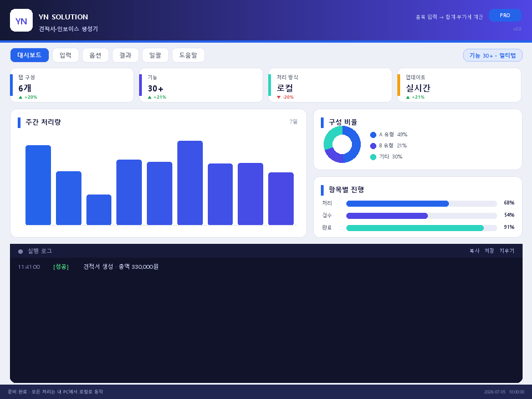Click the A 유형 blue legend dot

(373, 135)
